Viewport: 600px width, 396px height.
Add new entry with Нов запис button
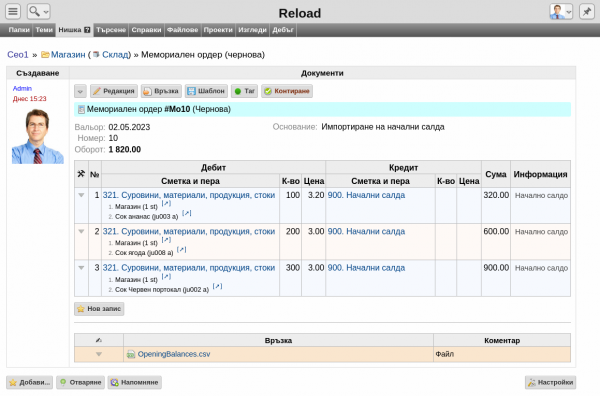pyautogui.click(x=99, y=309)
